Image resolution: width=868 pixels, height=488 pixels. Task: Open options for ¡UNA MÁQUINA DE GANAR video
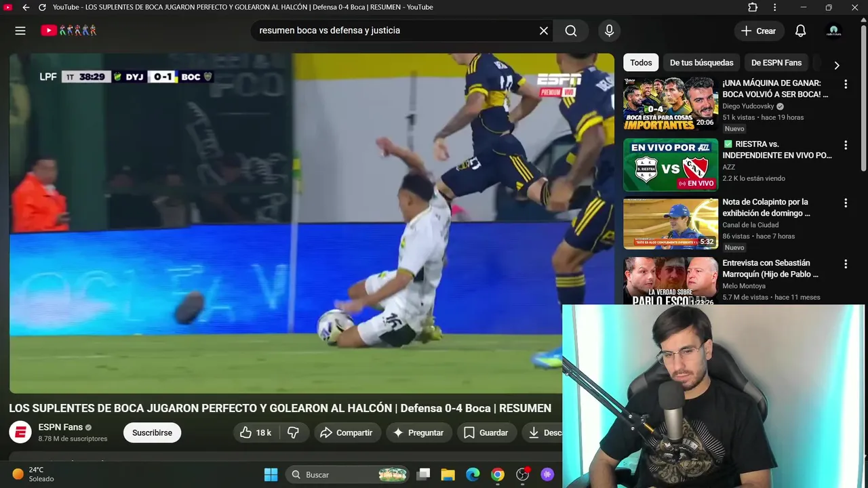coord(846,84)
